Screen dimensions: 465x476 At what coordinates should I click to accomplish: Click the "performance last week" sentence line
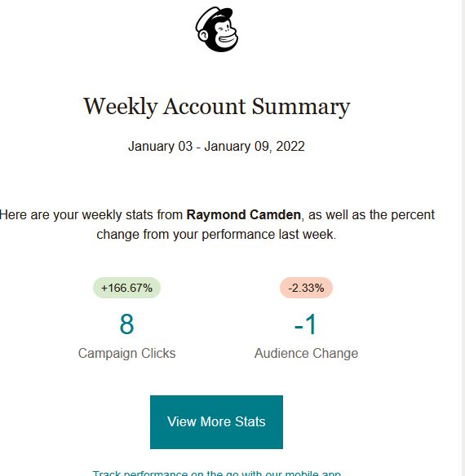click(x=216, y=235)
